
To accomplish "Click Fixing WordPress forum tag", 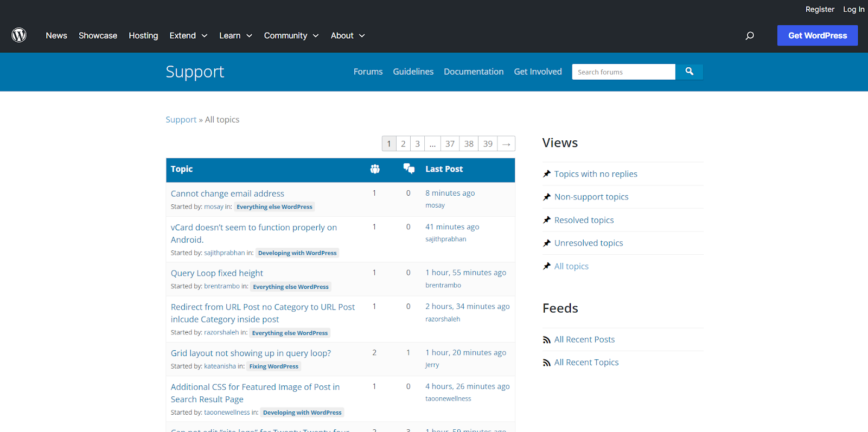I will 274,366.
